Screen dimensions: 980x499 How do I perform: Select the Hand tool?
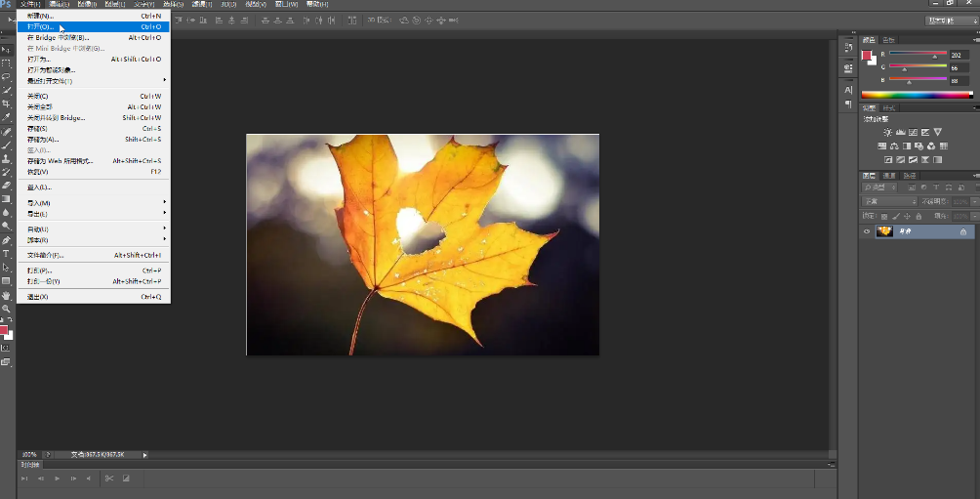[6, 295]
